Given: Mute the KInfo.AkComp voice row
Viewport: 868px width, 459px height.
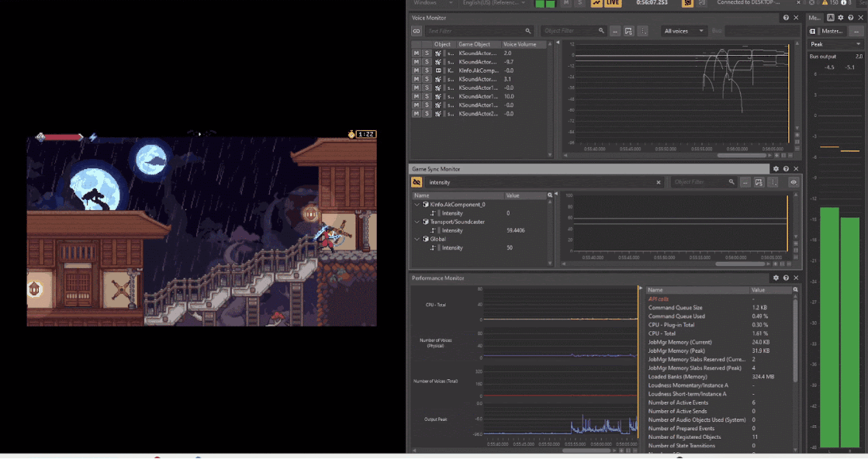Looking at the screenshot, I should (x=417, y=71).
